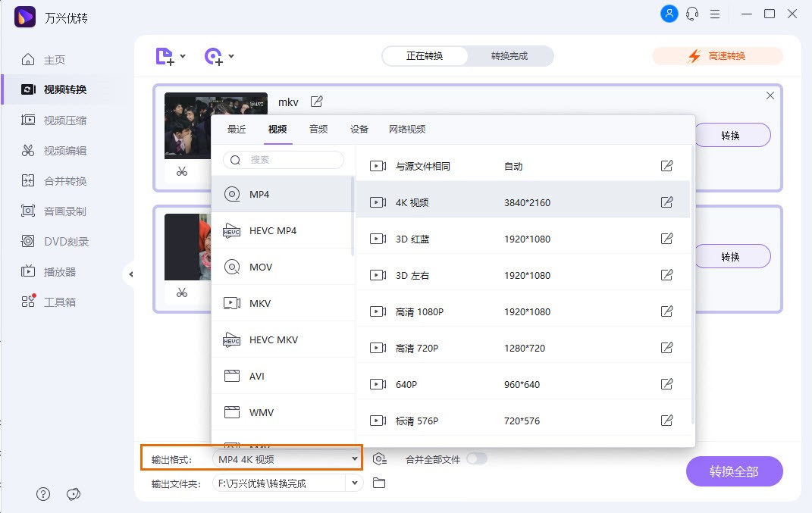
Task: Open the 设备 format tab
Action: point(359,130)
